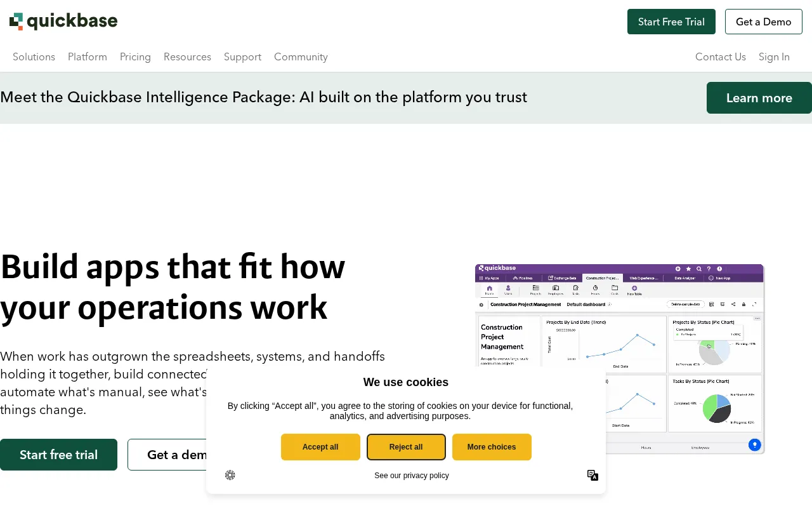
Task: Click the Quickbase logo in the header
Action: click(63, 22)
